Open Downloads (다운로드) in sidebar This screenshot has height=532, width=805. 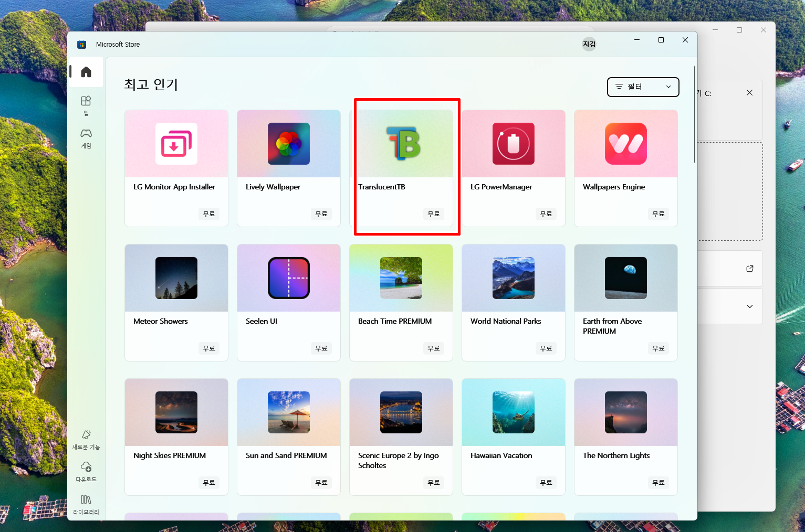[x=86, y=472]
